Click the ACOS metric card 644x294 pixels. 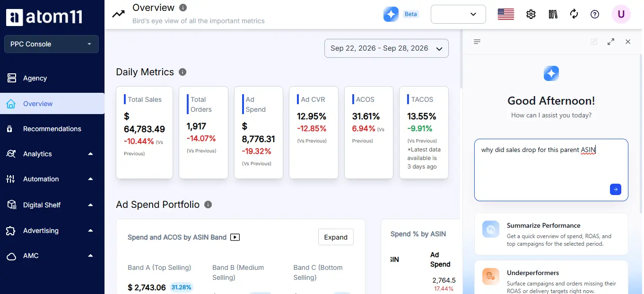[x=369, y=133]
